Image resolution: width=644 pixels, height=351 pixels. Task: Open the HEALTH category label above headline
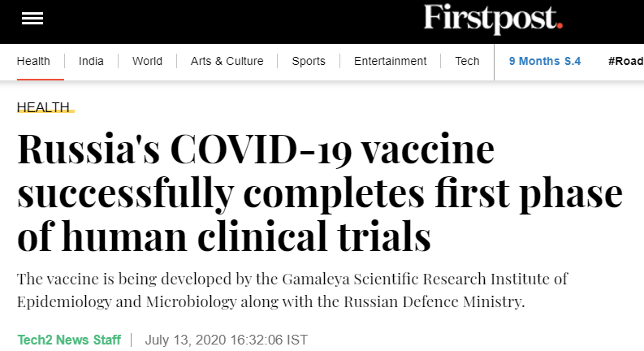click(x=44, y=107)
